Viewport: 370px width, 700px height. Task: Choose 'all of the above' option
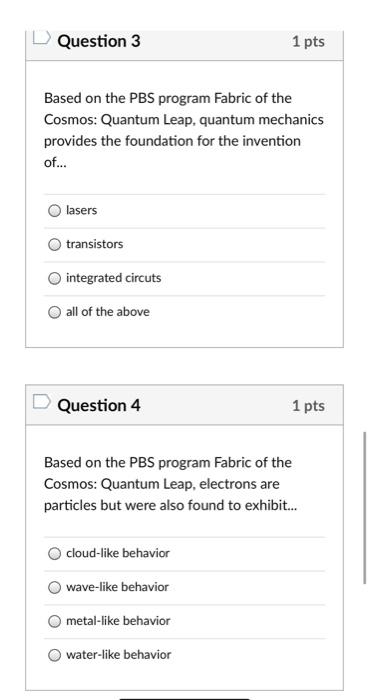point(54,312)
